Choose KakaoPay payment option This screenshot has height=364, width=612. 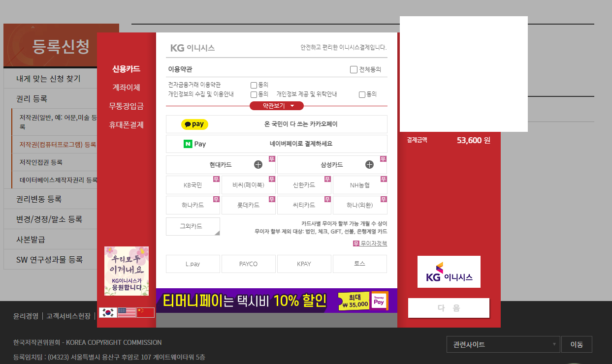(x=277, y=124)
